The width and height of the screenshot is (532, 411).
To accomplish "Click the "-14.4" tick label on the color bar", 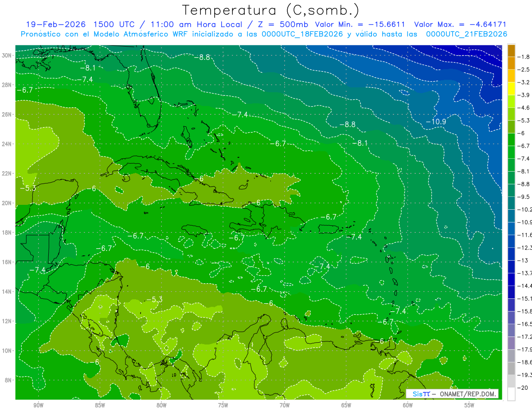I will 524,286.
